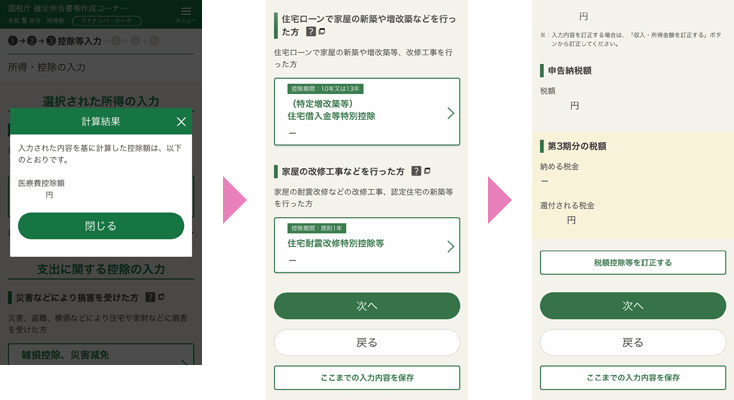
Task: Click ここまでの入力内容を保存 under 税額控除等を訂正する
Action: coord(632,378)
